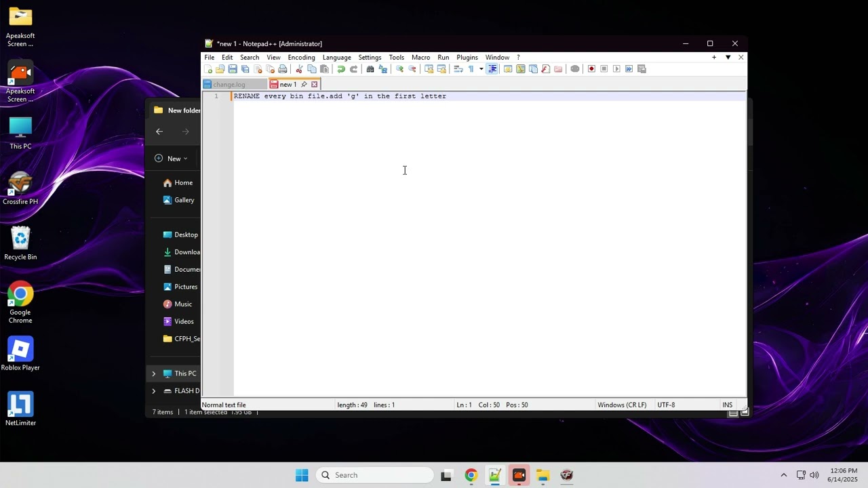Screen dimensions: 868x488
Task: Click the Monitoring (tail -f) eye icon
Action: click(575, 69)
